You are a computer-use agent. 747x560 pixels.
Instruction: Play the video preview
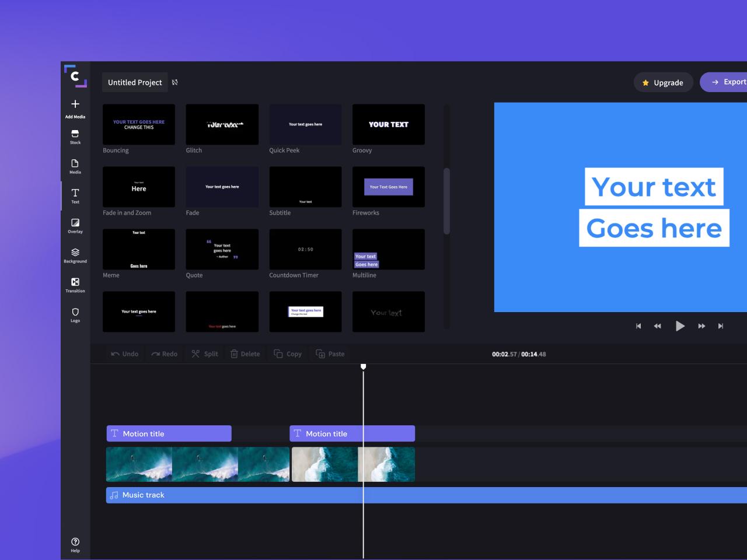[680, 326]
